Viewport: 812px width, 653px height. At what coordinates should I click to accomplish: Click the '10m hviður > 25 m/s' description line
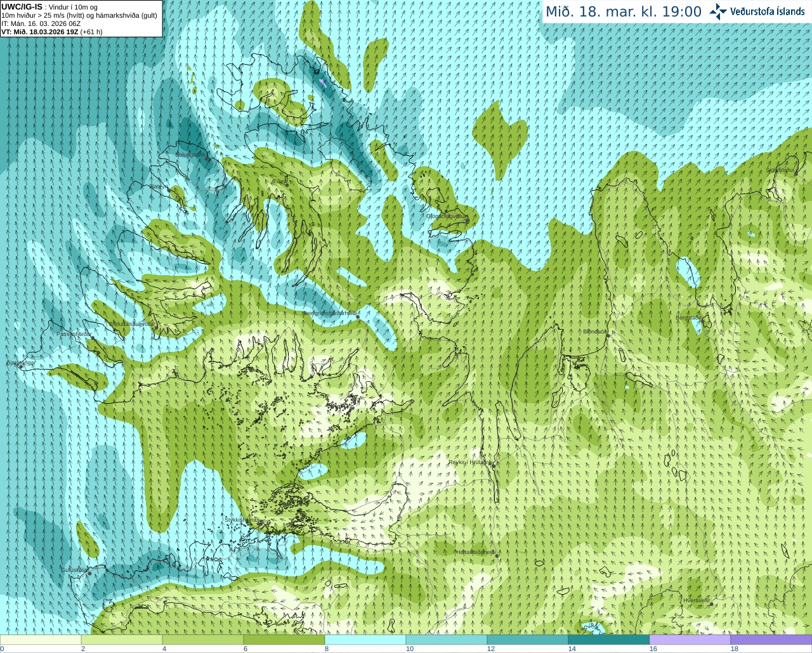(x=79, y=15)
